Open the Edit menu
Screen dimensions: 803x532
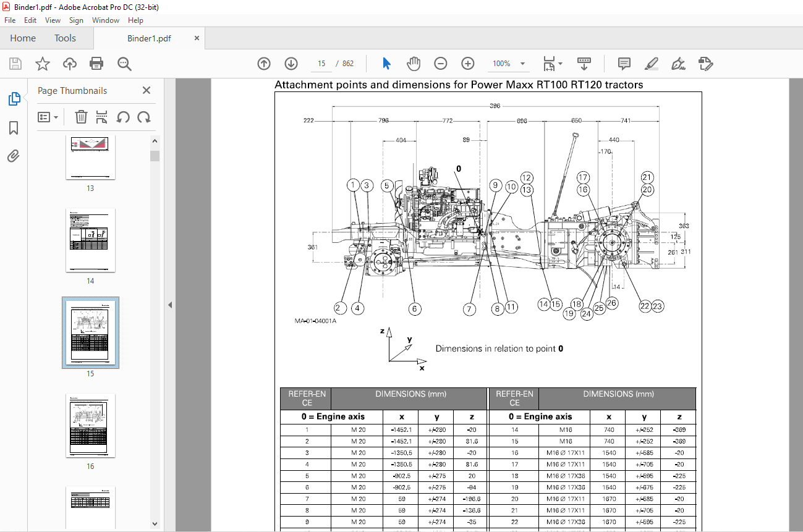point(32,20)
